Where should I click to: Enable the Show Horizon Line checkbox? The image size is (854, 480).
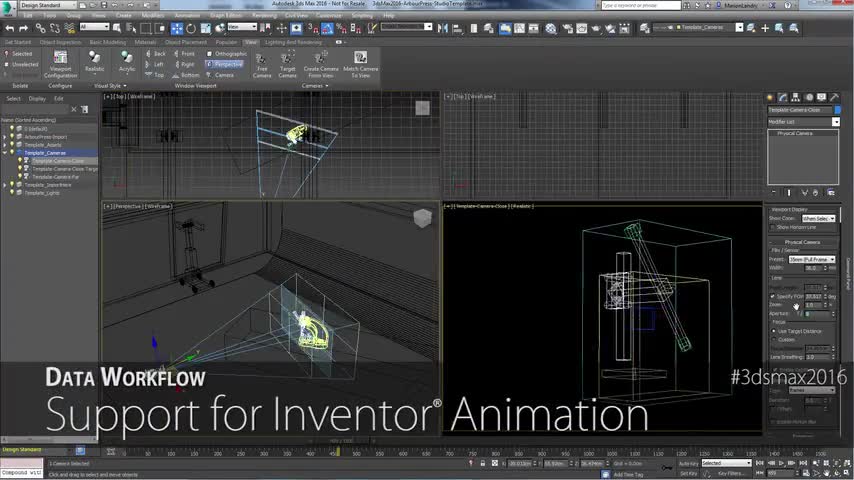(x=772, y=227)
